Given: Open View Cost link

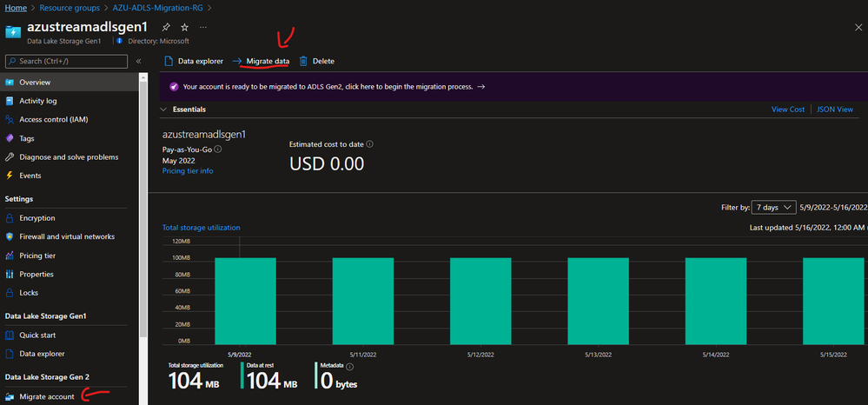Looking at the screenshot, I should 788,110.
